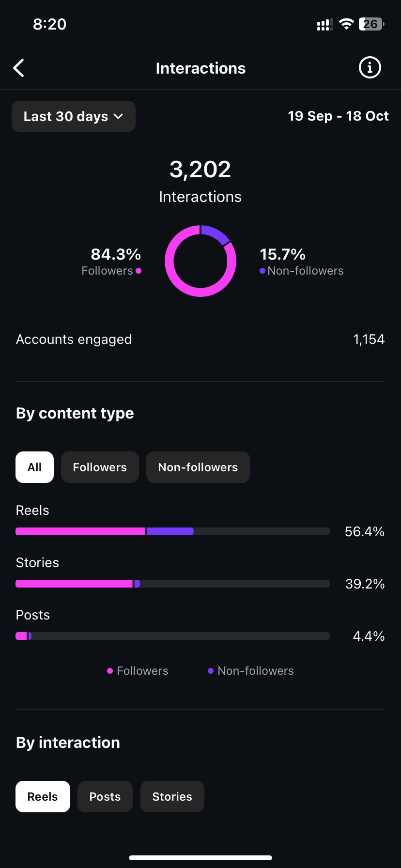Tap the chevron beside Last 30 days
This screenshot has height=868, width=401.
pos(119,116)
